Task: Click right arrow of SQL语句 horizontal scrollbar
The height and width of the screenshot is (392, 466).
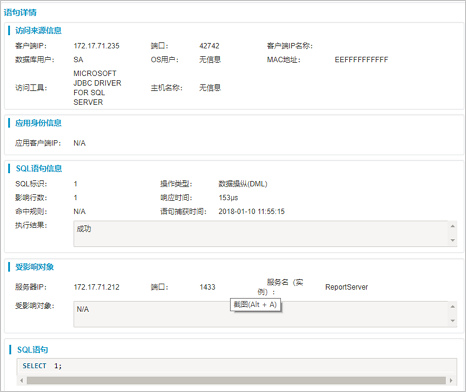Action: [x=451, y=380]
